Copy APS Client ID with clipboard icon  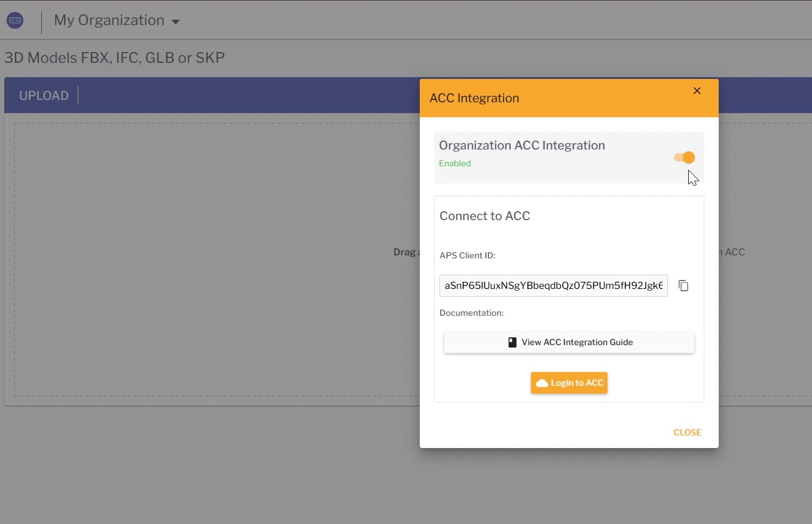(683, 286)
